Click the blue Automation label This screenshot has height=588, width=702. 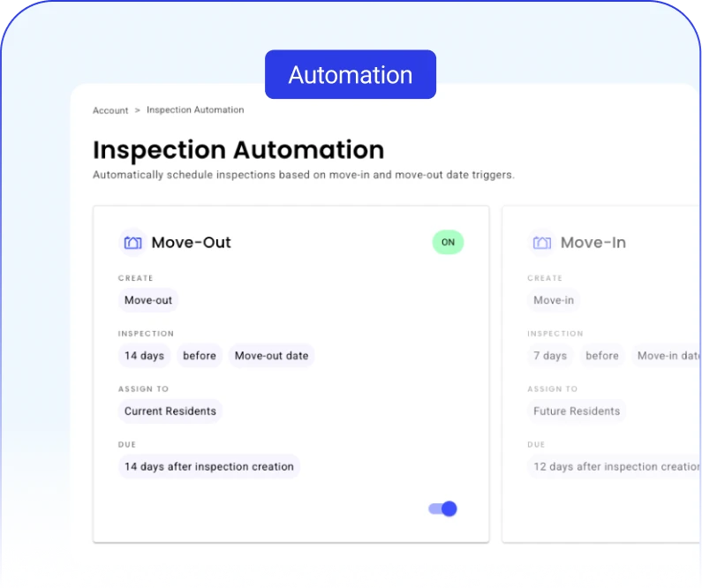pyautogui.click(x=351, y=74)
